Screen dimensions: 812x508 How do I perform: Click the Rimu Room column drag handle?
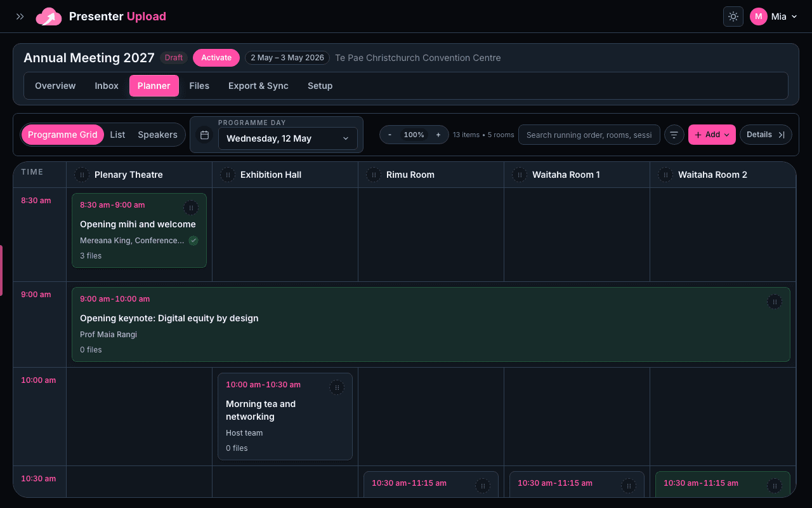[374, 175]
